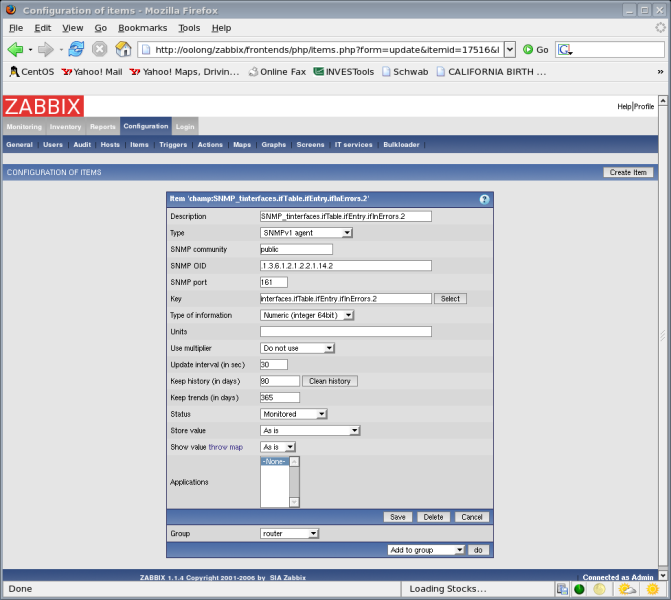The image size is (671, 600).
Task: Click the partly cloudy weather status icon
Action: tap(626, 589)
